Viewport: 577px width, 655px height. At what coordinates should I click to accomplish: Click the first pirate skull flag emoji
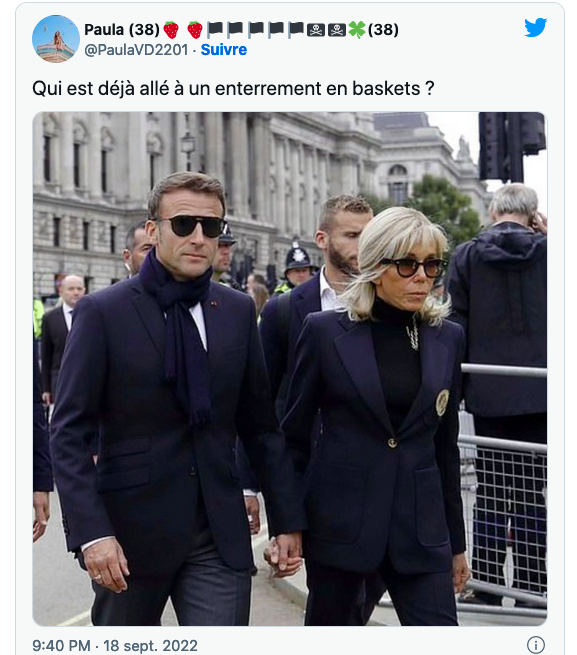click(316, 30)
